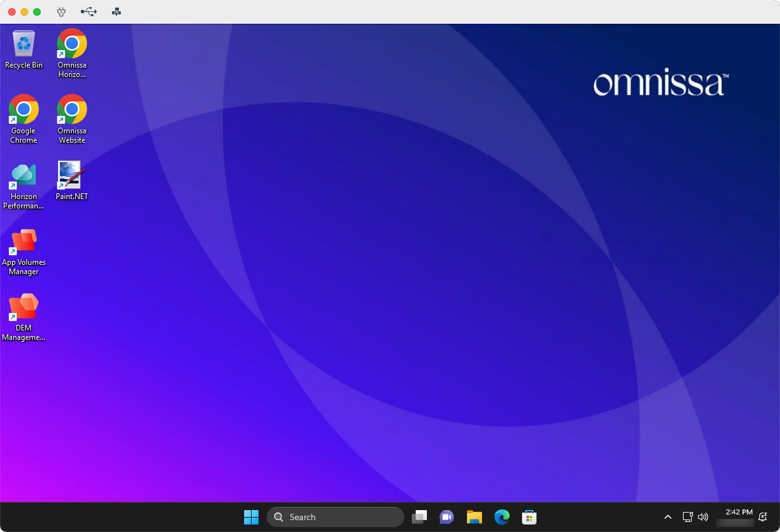Select the DEM Management Console shortcut
This screenshot has width=780, height=532.
(x=24, y=312)
